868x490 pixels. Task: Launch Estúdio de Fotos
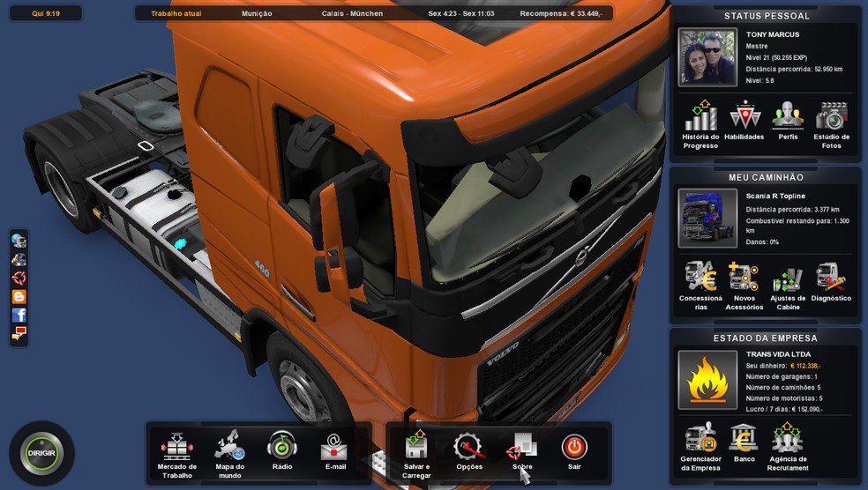coord(831,117)
